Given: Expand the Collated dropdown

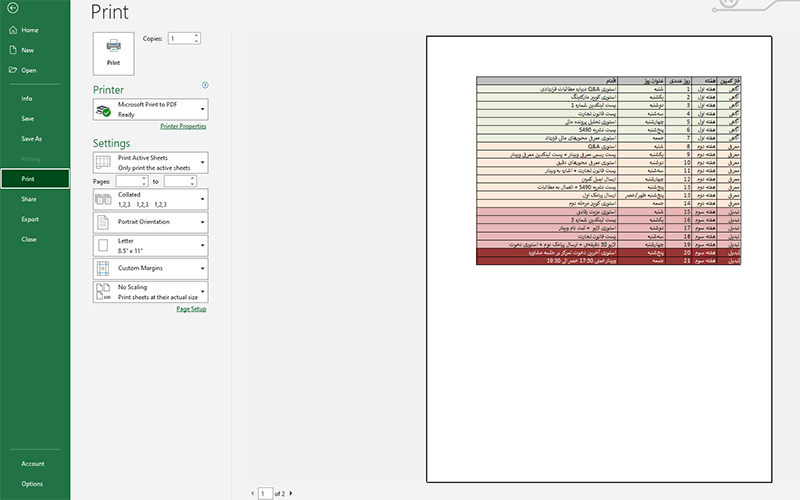Looking at the screenshot, I should (x=203, y=199).
